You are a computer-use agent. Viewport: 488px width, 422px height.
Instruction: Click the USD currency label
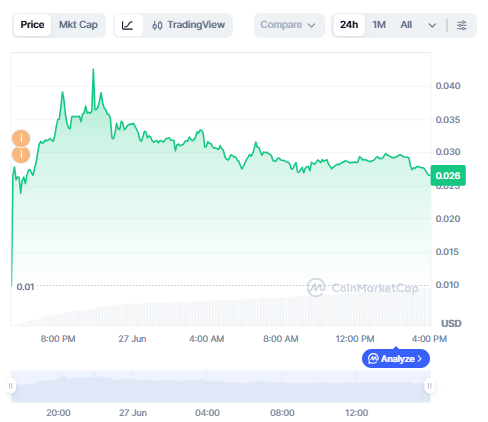pos(451,324)
